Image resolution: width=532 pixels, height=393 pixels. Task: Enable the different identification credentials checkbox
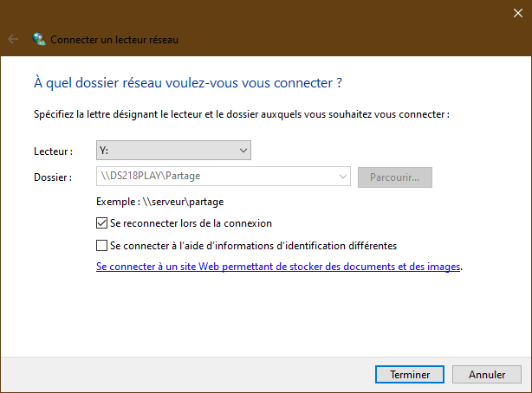tap(103, 245)
